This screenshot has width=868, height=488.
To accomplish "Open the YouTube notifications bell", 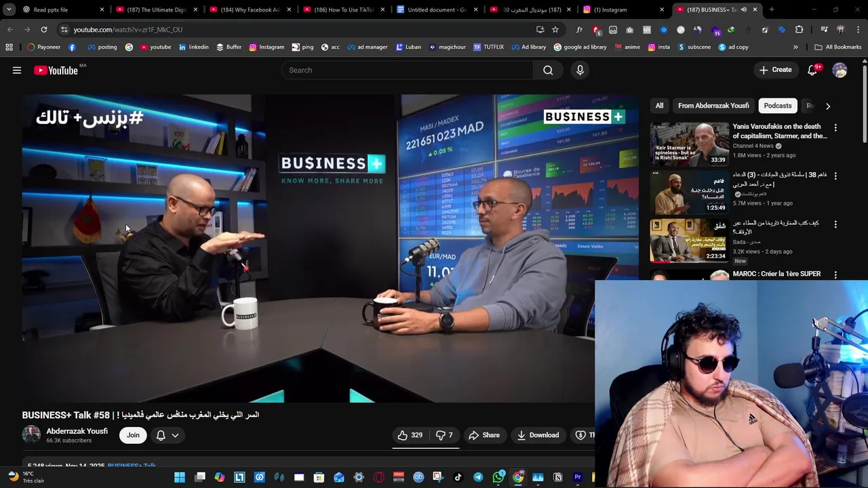I will pos(812,70).
